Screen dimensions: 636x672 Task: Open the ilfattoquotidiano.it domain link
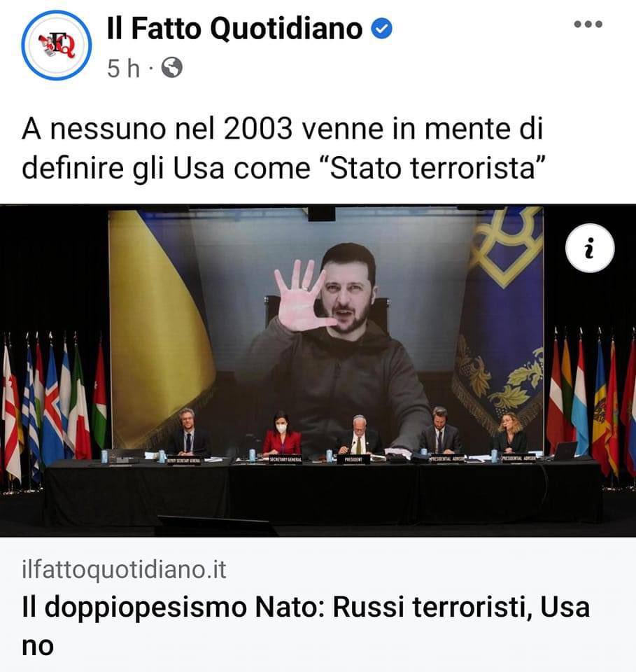coord(124,570)
